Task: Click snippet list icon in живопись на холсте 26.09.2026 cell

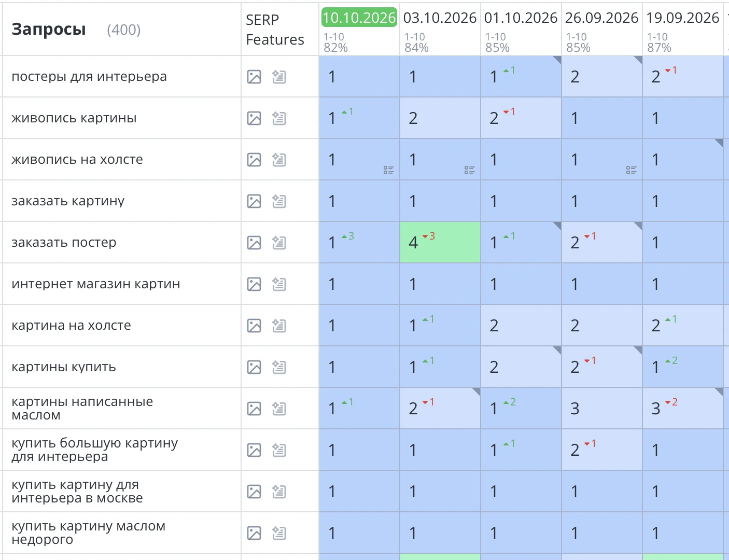Action: (632, 170)
